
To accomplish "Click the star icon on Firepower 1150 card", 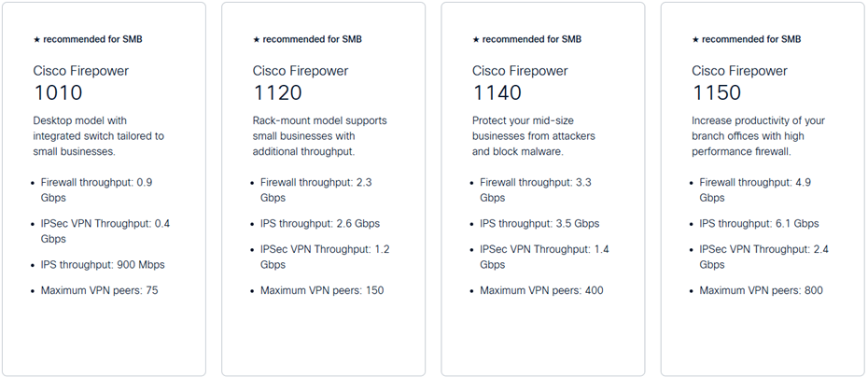I will 695,39.
